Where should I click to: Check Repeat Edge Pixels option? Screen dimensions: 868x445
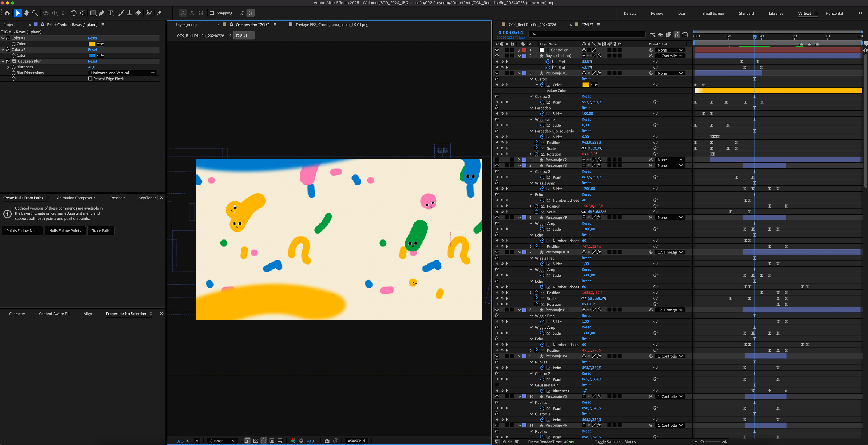(90, 79)
